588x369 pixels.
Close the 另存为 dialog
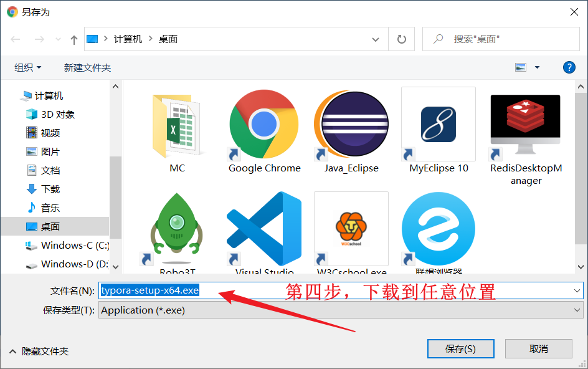coord(574,12)
